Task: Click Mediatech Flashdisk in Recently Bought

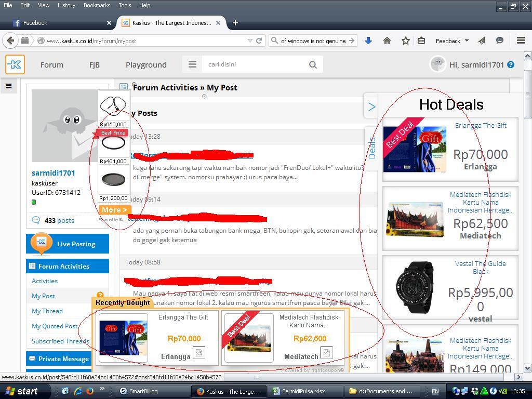Action: tap(283, 338)
